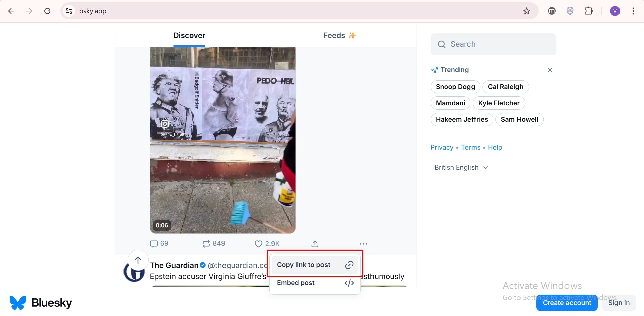Viewport: 644px width, 316px height.
Task: Repost the post with 849 reposts
Action: coord(206,244)
